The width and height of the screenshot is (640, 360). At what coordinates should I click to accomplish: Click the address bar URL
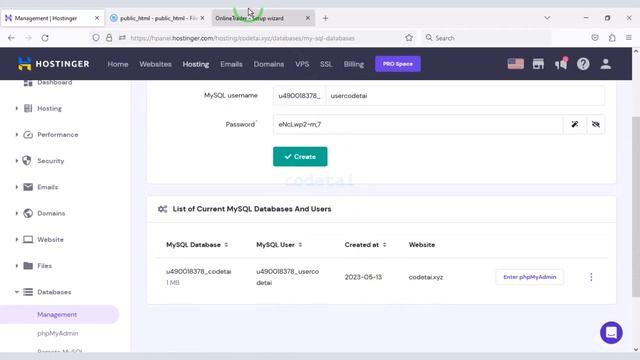[x=242, y=38]
